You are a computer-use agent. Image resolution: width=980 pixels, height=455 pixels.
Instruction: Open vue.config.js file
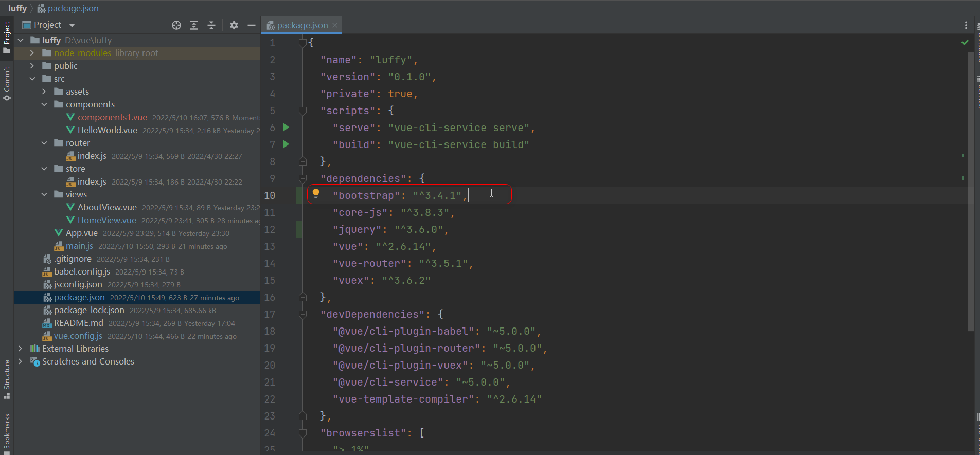(78, 336)
